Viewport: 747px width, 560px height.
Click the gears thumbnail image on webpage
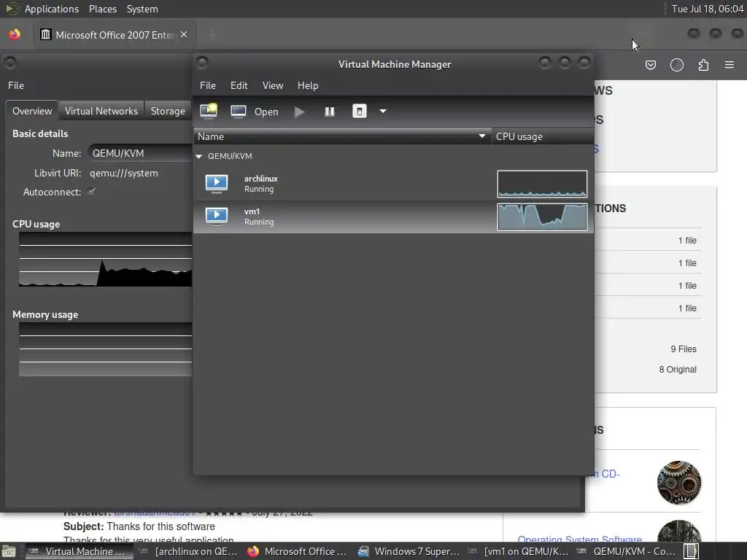point(679,483)
